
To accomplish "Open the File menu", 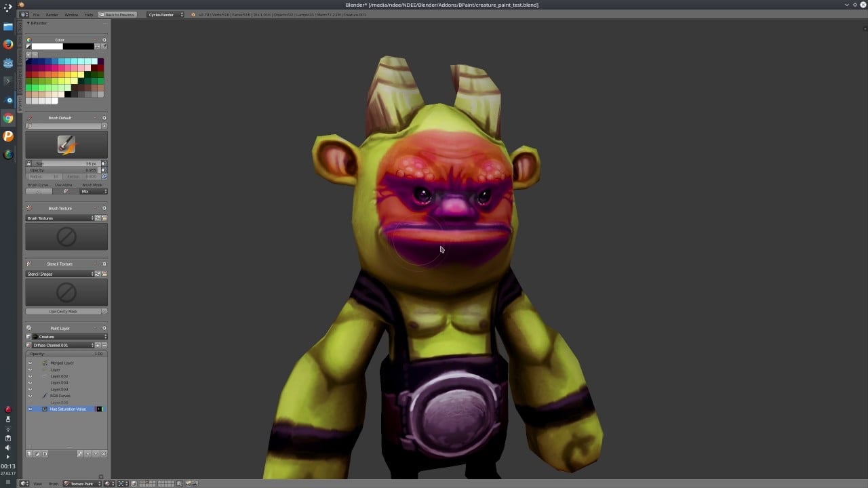I will tap(36, 14).
